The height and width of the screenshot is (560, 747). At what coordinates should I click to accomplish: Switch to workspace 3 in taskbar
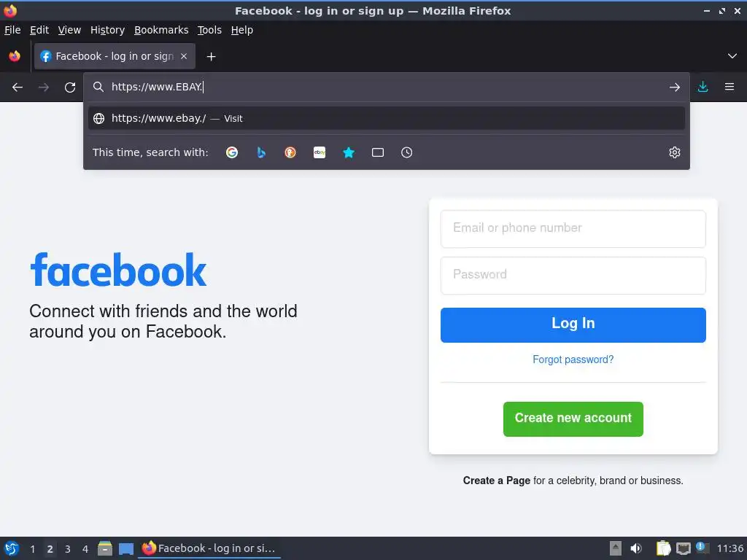pos(68,549)
